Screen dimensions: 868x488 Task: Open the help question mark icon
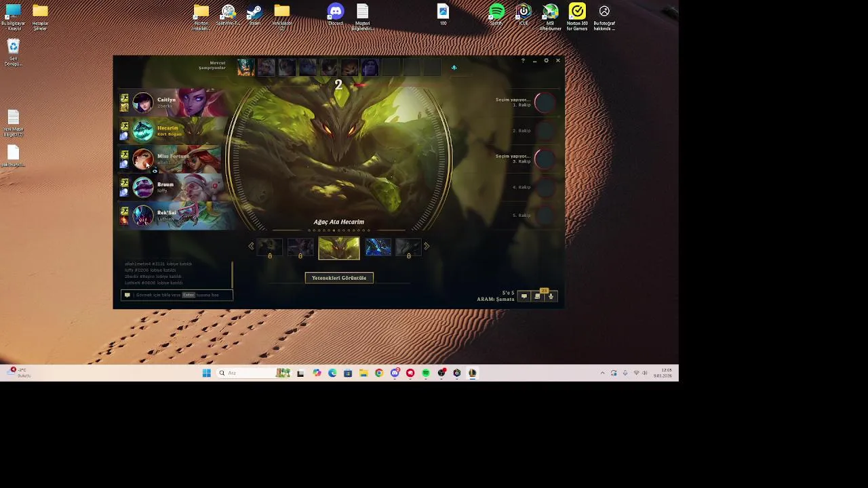click(523, 60)
